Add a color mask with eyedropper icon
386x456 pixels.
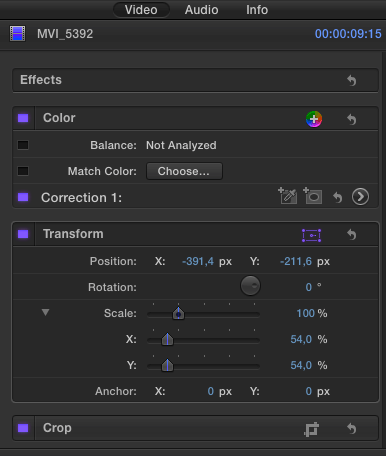tap(287, 196)
